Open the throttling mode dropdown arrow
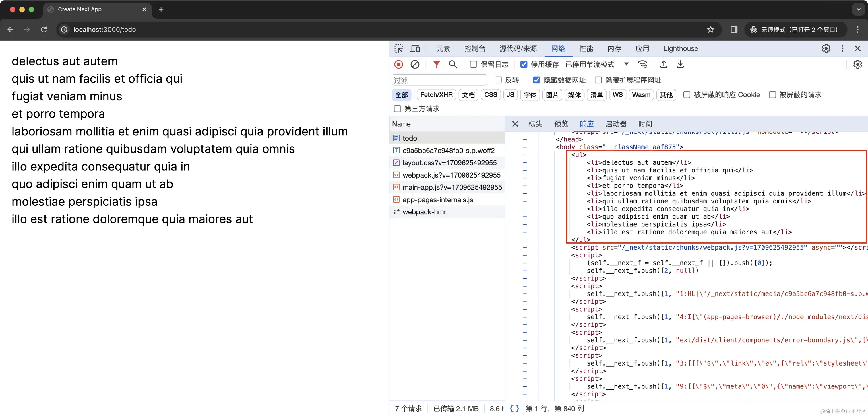The width and height of the screenshot is (868, 416). pyautogui.click(x=626, y=64)
